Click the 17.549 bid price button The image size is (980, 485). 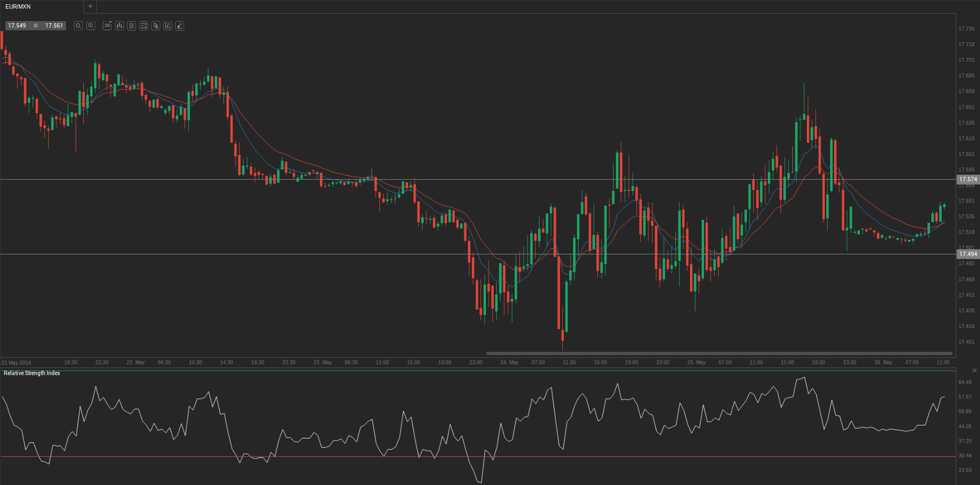tap(17, 25)
